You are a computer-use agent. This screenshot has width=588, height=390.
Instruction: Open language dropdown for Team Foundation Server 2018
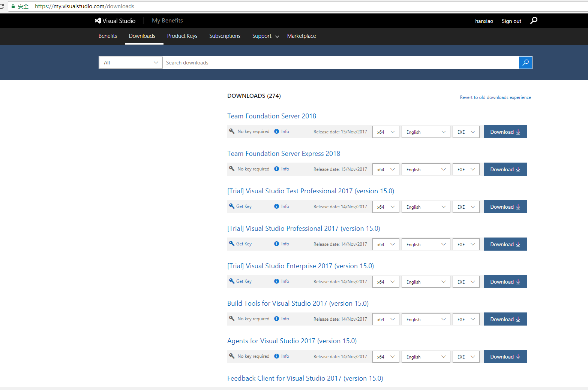pyautogui.click(x=426, y=132)
